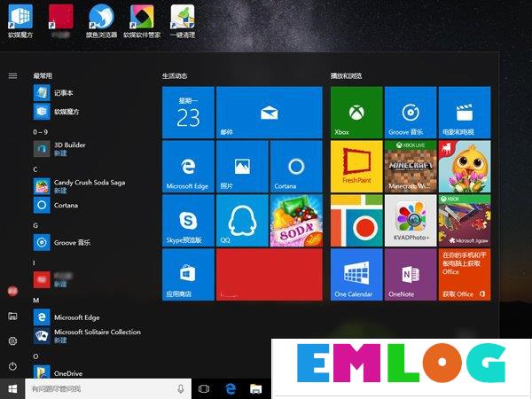The width and height of the screenshot is (532, 399).
Task: Click the Power button in Start
Action: (x=12, y=366)
